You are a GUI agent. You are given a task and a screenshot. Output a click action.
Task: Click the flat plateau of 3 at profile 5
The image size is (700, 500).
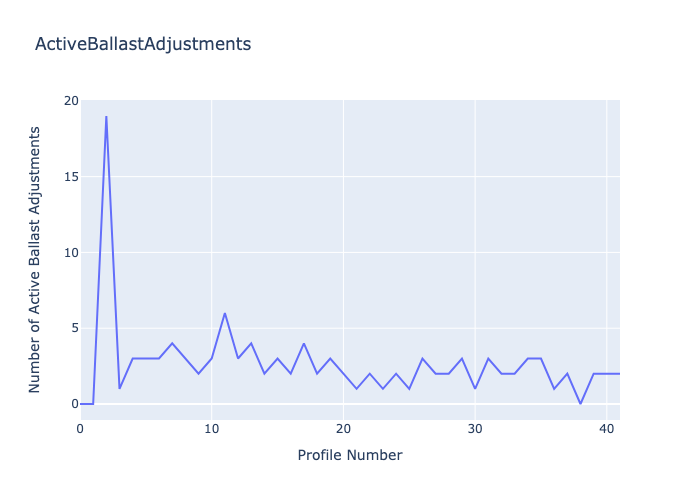[x=146, y=358]
